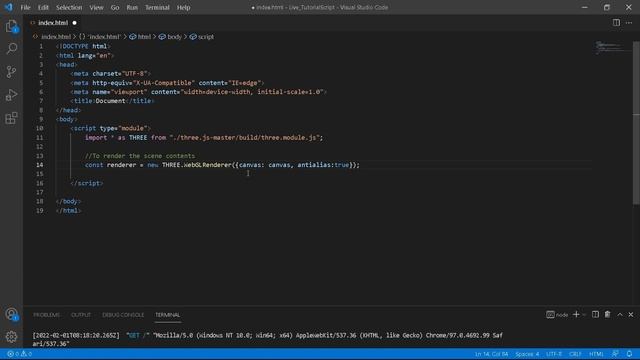The height and width of the screenshot is (360, 640).
Task: Switch to the PROBLEMS panel tab
Action: coord(47,315)
